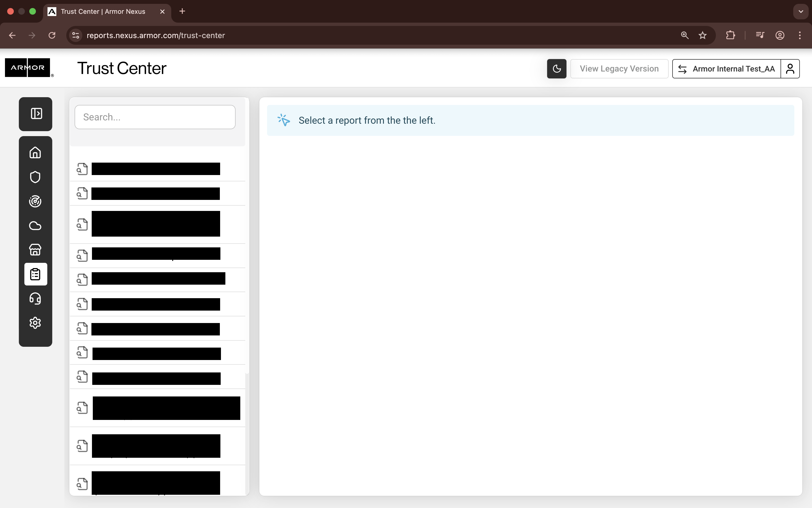The width and height of the screenshot is (812, 508).
Task: Open the marketplace storefront icon
Action: click(x=35, y=250)
